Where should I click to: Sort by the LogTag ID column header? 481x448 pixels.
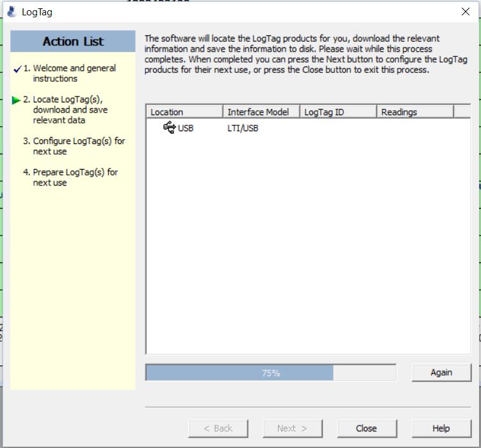tap(338, 112)
